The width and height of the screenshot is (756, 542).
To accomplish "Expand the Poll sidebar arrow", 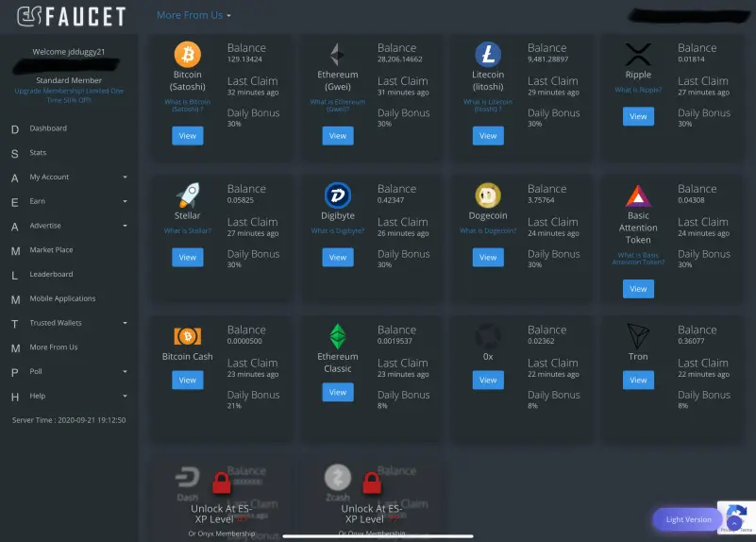I will pyautogui.click(x=125, y=371).
